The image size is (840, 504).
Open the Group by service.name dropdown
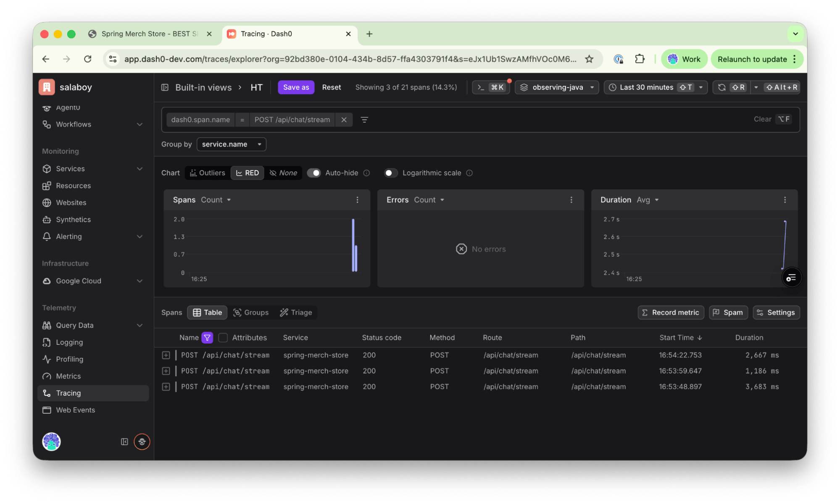[x=231, y=144]
